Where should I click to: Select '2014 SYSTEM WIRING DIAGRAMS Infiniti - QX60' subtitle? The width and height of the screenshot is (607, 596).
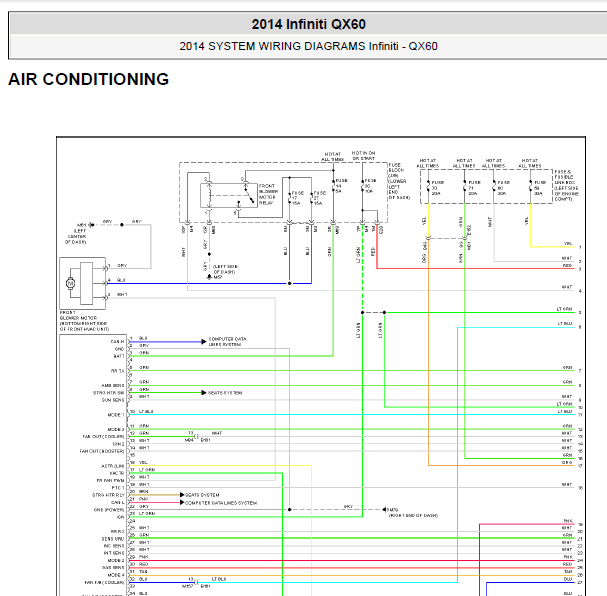coord(309,46)
